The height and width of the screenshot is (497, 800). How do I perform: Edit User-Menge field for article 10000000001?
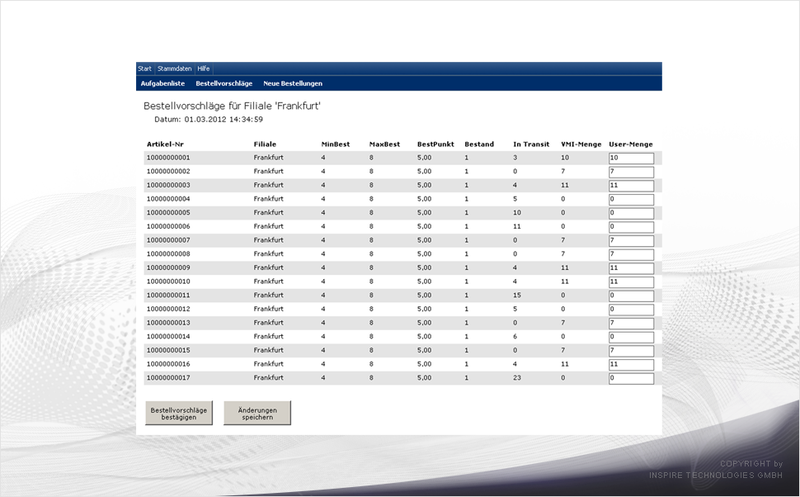click(631, 158)
